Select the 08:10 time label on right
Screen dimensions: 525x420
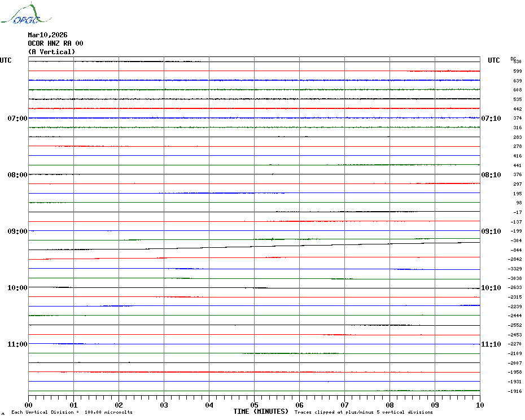491,175
